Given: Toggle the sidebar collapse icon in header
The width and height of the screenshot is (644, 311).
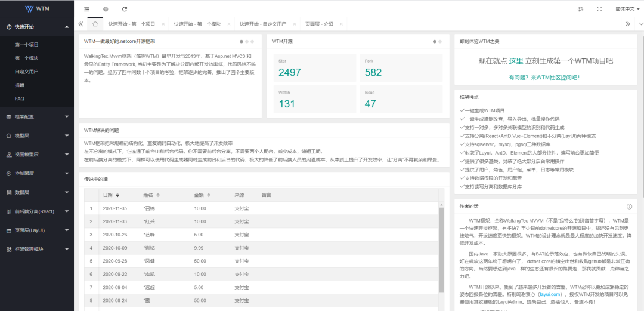Looking at the screenshot, I should [86, 8].
